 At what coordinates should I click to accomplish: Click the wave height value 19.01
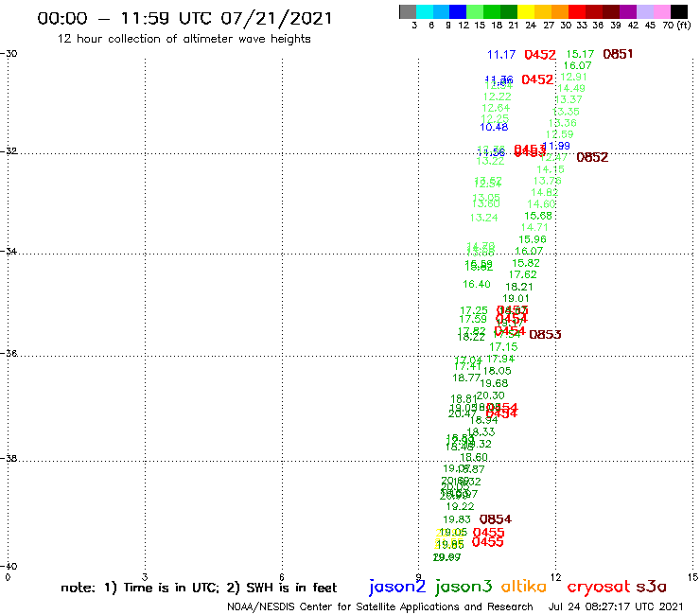coord(516,298)
